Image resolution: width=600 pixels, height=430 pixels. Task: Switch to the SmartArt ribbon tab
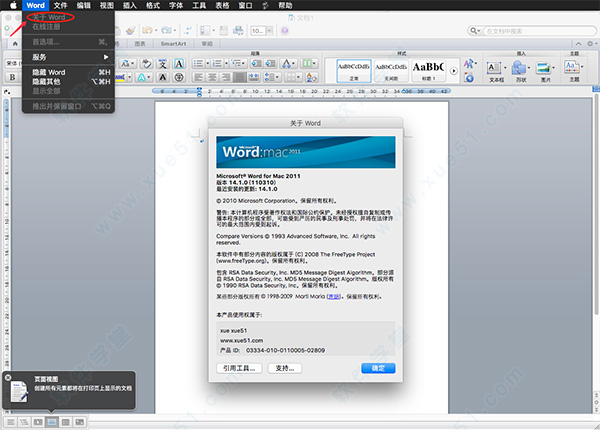point(173,44)
